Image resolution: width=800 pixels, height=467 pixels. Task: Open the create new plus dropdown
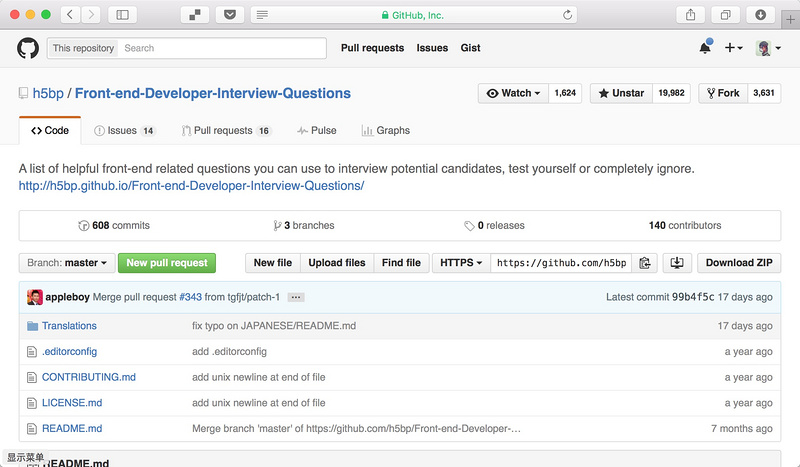[734, 47]
